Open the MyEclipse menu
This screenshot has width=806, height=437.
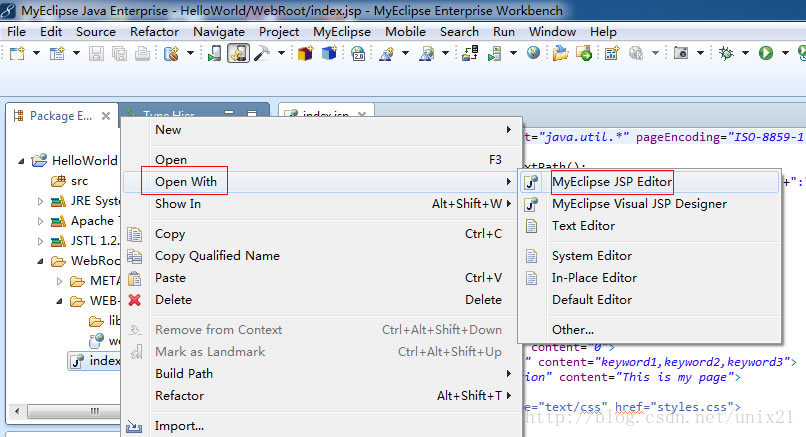[x=342, y=32]
